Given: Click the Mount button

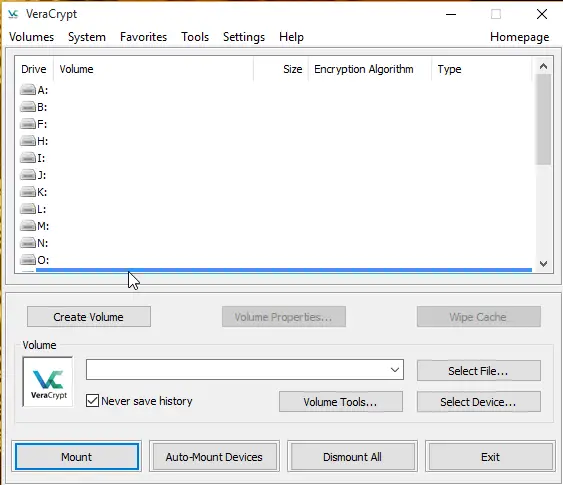Looking at the screenshot, I should pos(76,457).
